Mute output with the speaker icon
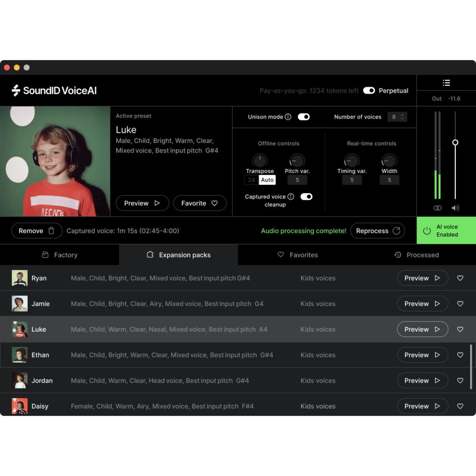Image resolution: width=476 pixels, height=476 pixels. point(455,208)
